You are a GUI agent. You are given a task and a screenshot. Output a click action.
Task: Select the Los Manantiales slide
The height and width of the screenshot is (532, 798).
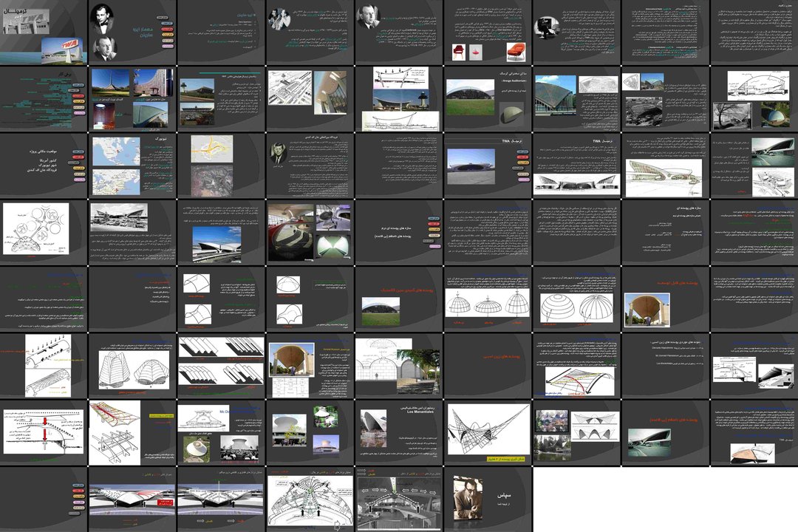point(398,432)
